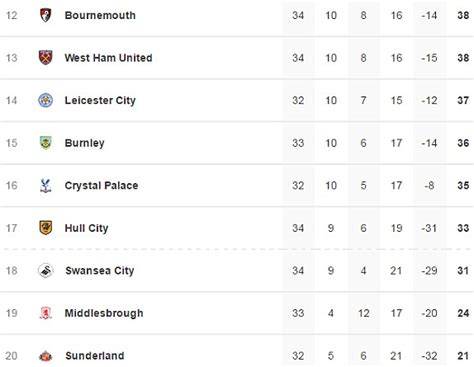
Task: Click the Burnley club badge
Action: pyautogui.click(x=46, y=143)
